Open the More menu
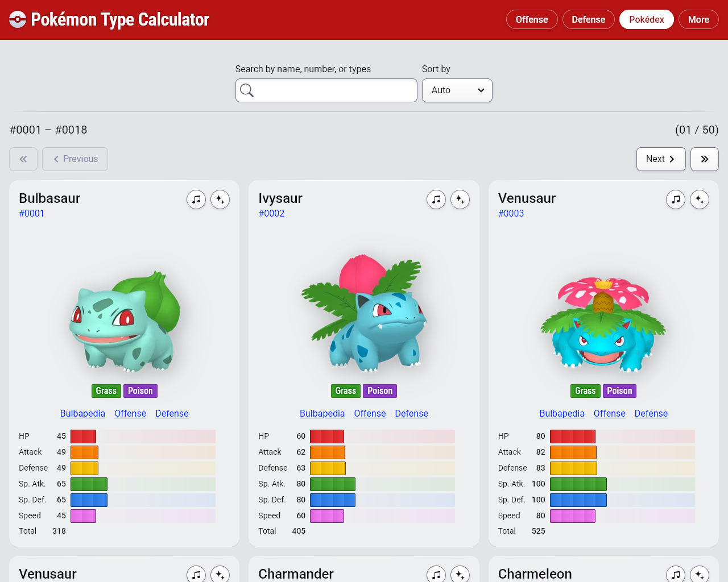 [x=698, y=19]
